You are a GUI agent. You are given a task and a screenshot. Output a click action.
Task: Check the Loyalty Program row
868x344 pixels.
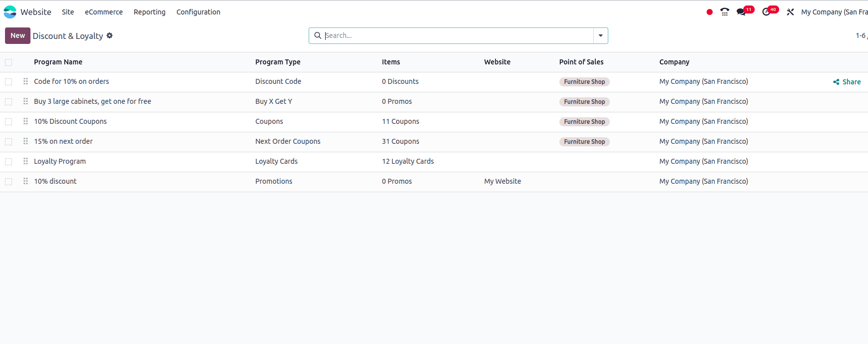pos(8,162)
